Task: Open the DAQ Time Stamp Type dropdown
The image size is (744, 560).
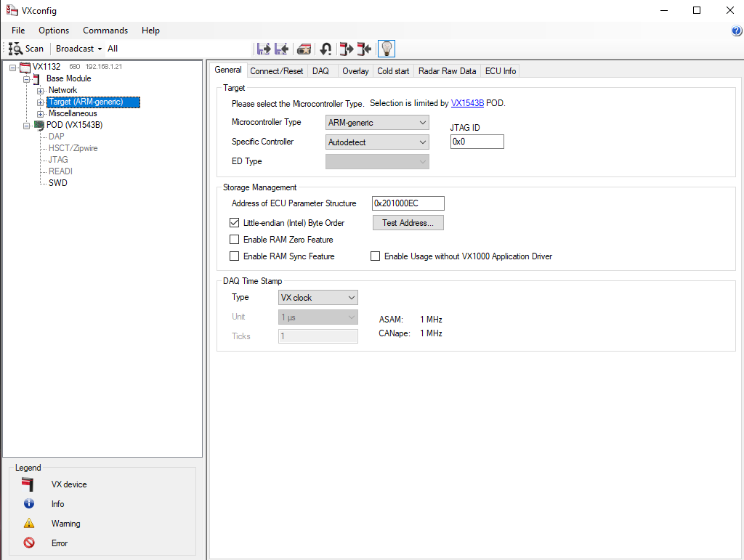Action: [x=318, y=297]
